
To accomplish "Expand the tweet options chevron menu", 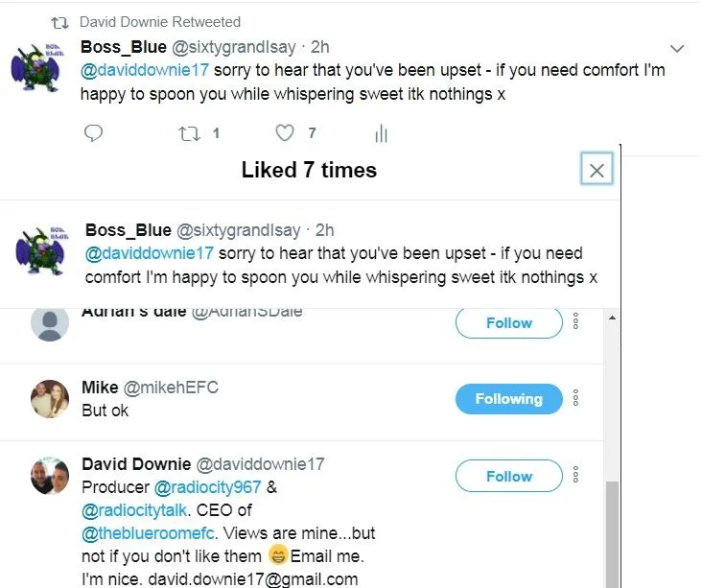I will pyautogui.click(x=676, y=49).
